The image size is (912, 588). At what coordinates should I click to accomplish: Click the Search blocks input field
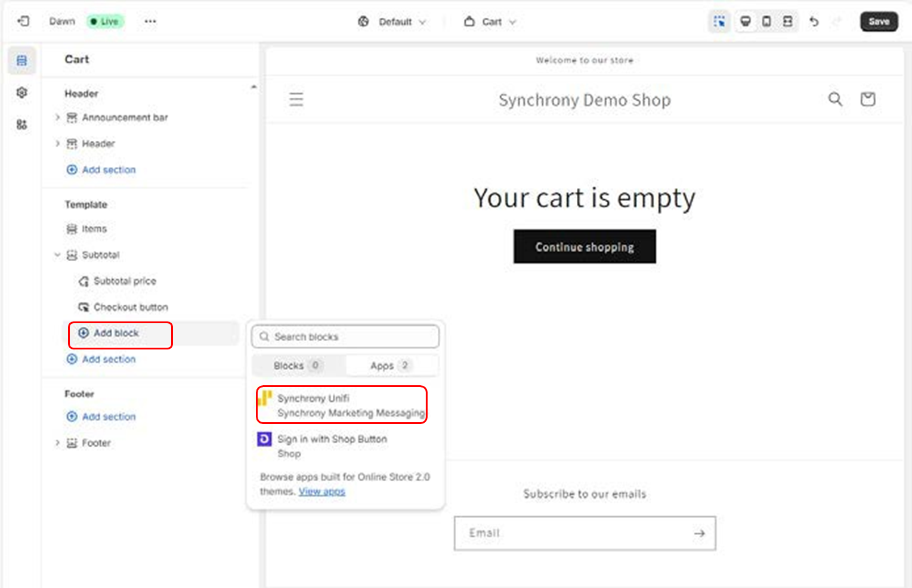pos(345,337)
